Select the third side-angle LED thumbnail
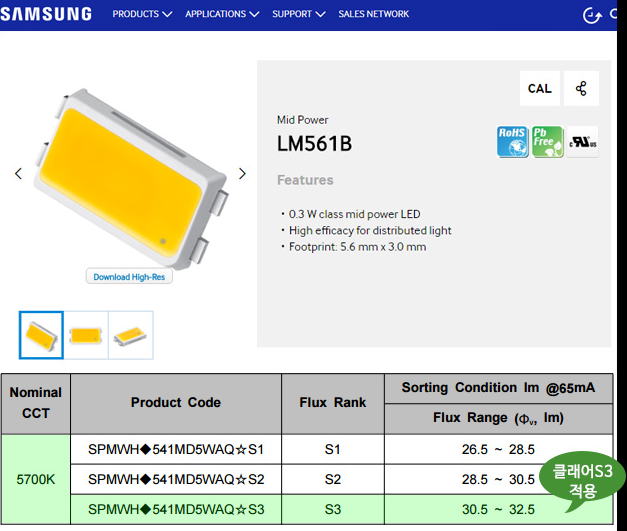627x531 pixels. click(131, 335)
